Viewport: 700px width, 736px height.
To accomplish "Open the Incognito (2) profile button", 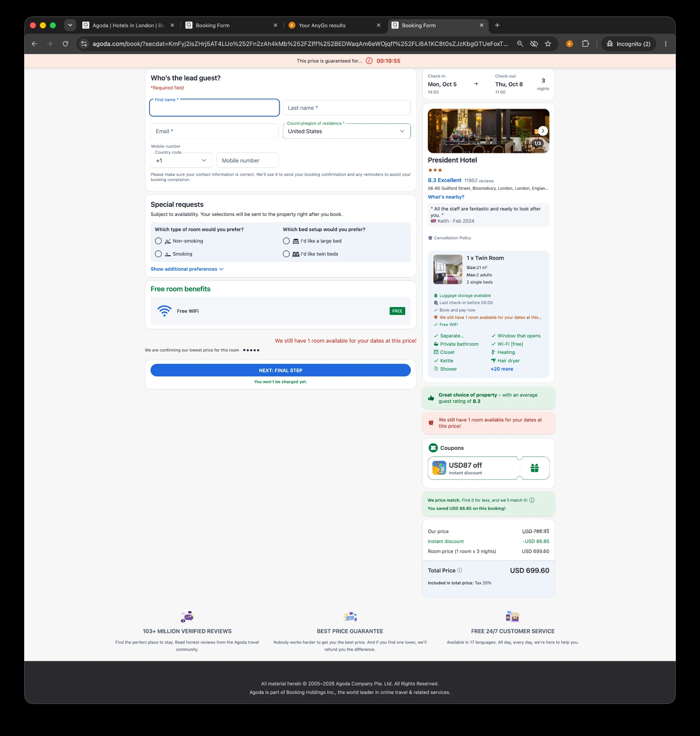I will tap(628, 44).
